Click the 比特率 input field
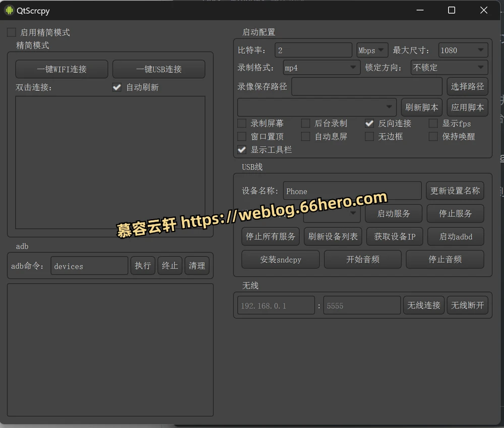Screen dimensions: 504x428 pyautogui.click(x=313, y=50)
